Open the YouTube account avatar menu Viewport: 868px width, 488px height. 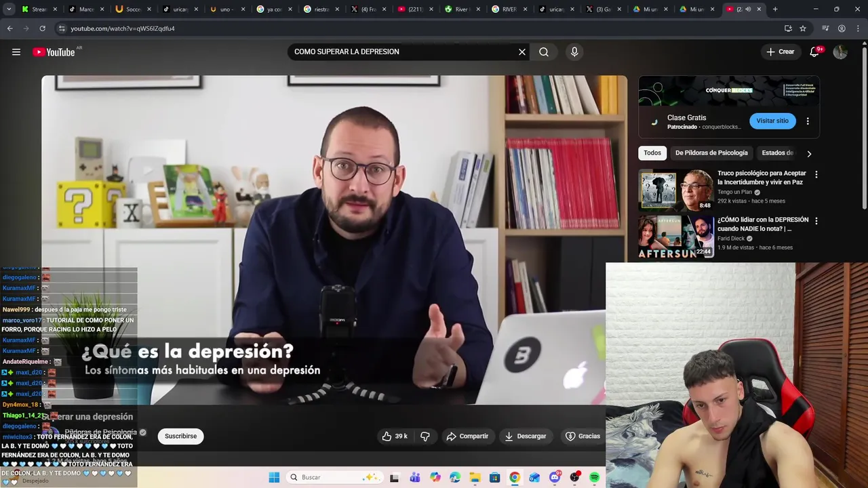pos(840,52)
